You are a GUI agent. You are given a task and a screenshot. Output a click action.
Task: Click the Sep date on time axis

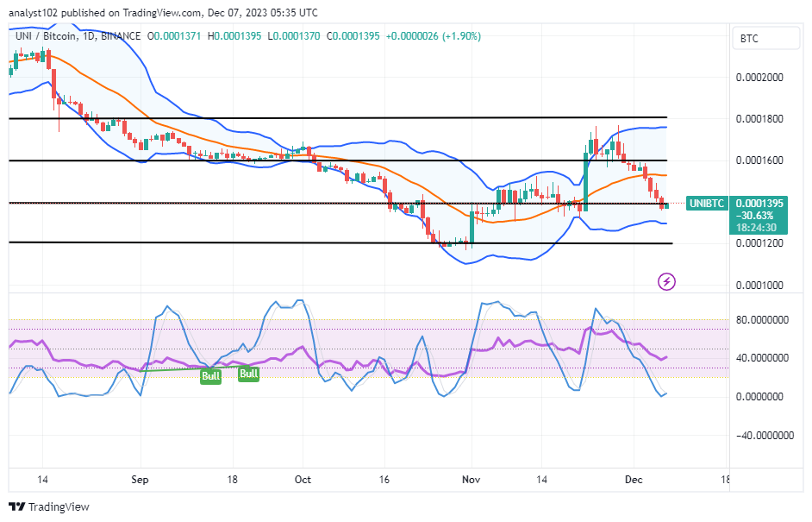click(140, 480)
